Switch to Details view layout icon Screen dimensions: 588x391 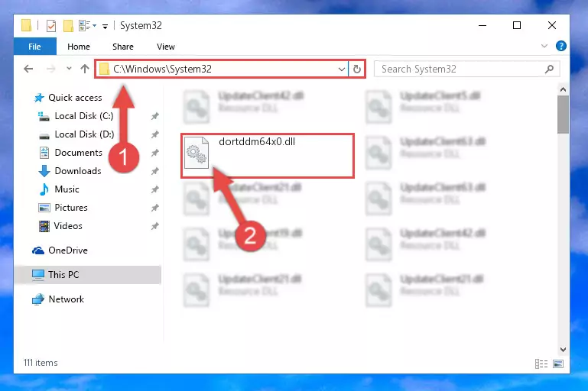coord(541,364)
